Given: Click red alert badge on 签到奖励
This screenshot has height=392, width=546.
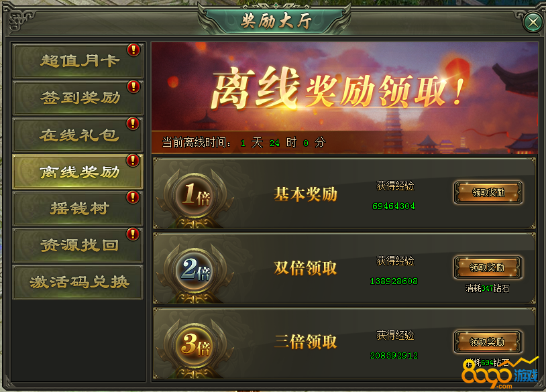Looking at the screenshot, I should pyautogui.click(x=133, y=87).
